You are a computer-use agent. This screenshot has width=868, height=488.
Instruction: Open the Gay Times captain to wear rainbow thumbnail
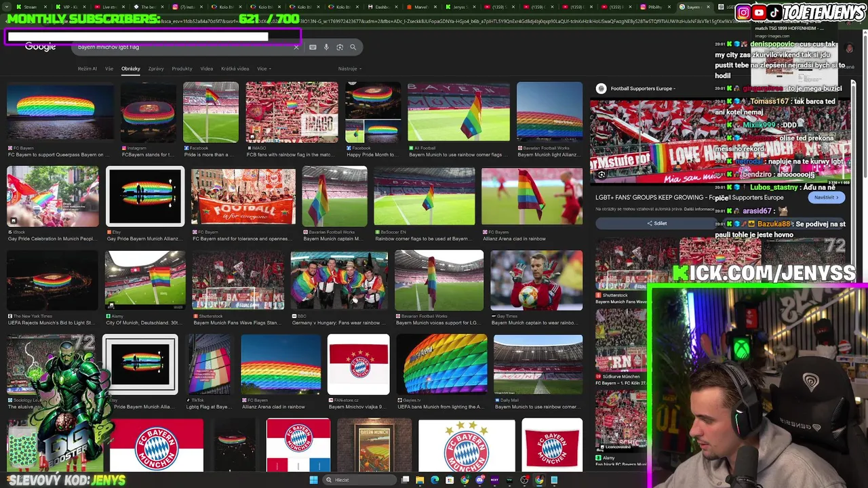coord(536,280)
